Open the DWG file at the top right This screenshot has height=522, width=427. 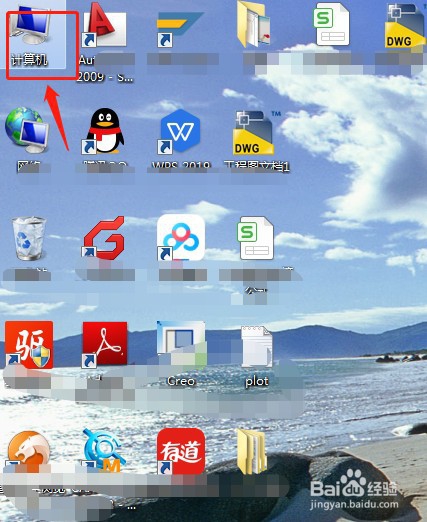click(404, 26)
